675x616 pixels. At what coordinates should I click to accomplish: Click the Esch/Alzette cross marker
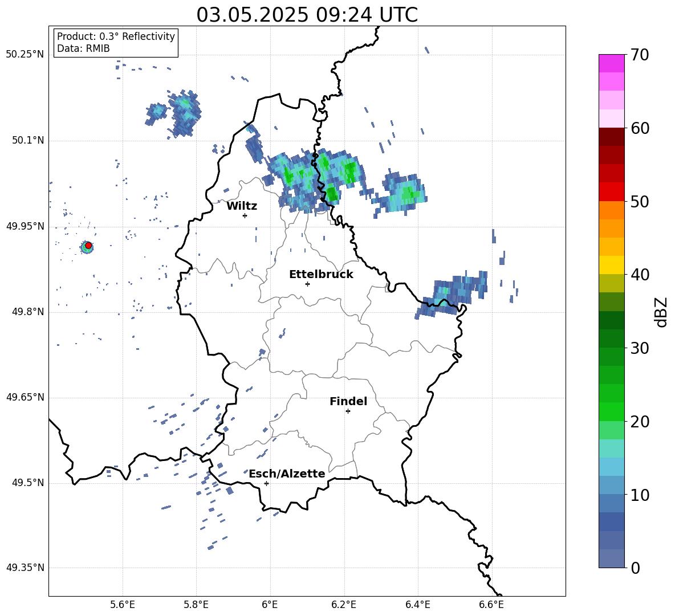click(x=266, y=483)
